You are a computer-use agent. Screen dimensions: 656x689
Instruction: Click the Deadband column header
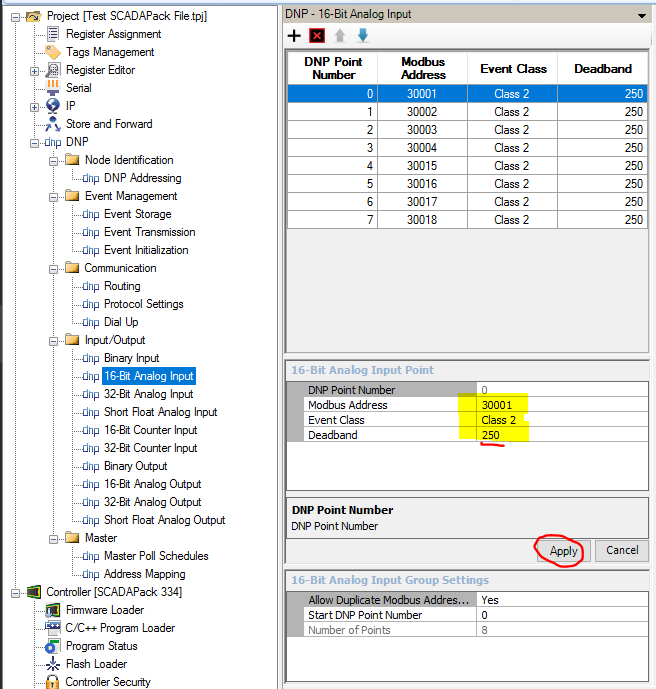602,68
